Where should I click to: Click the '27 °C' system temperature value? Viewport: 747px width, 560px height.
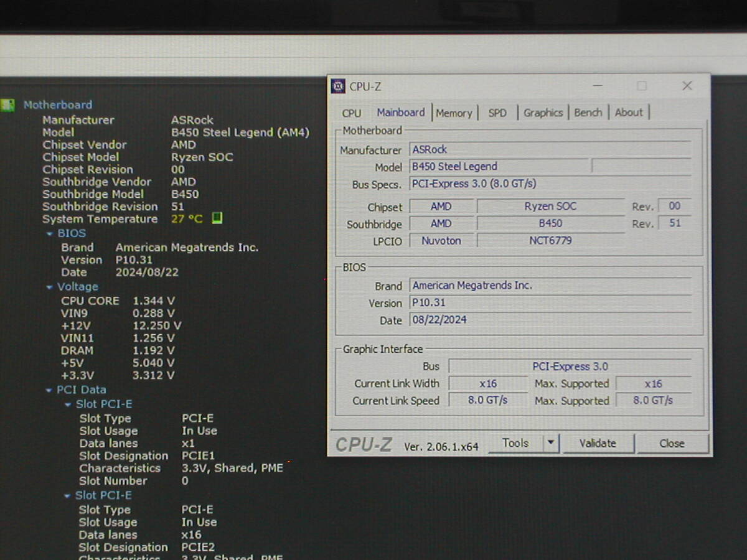[x=187, y=219]
